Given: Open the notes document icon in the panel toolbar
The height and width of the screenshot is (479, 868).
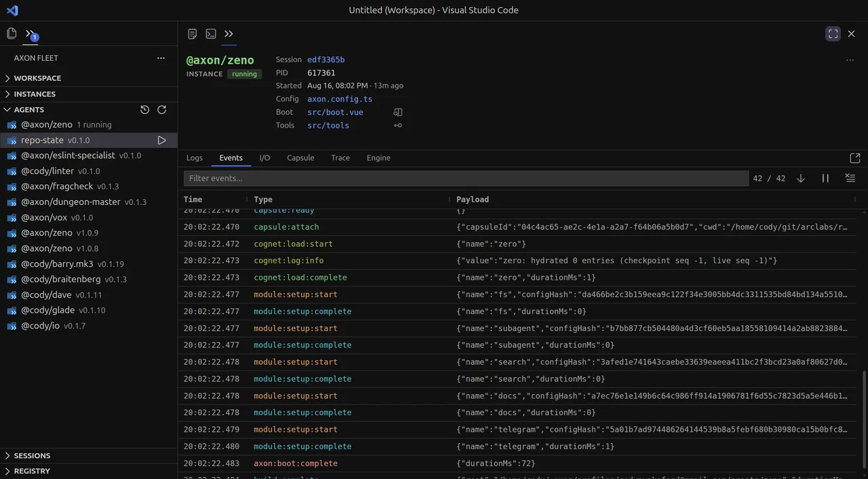Looking at the screenshot, I should (193, 33).
